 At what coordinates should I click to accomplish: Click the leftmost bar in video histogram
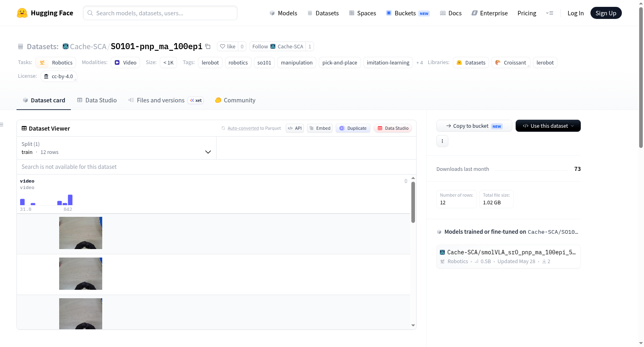tap(23, 202)
